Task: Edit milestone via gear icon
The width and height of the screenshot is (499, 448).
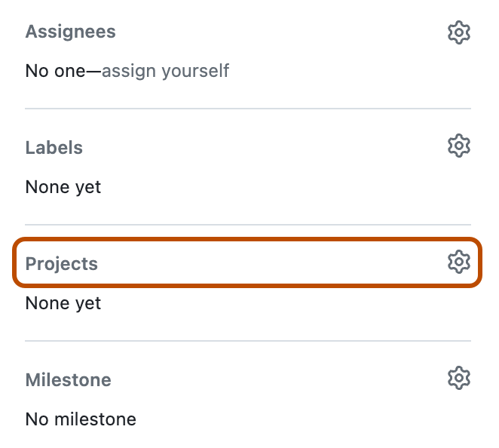Action: click(458, 378)
